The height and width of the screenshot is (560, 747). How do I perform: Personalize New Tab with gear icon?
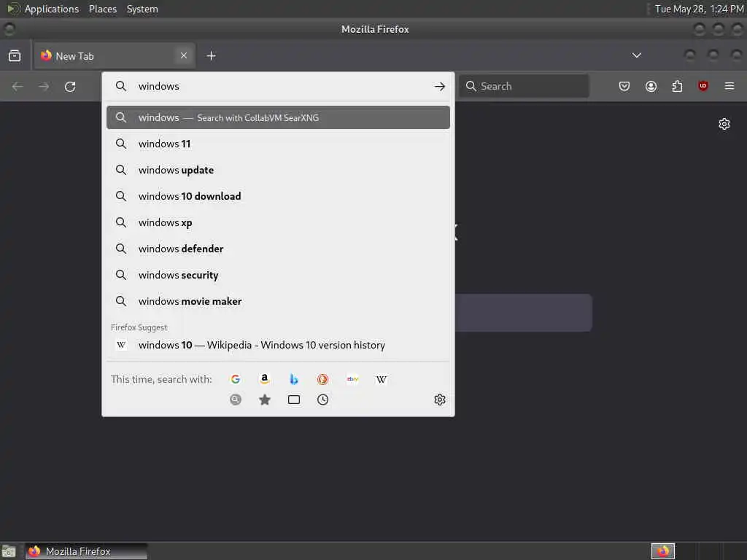(724, 124)
